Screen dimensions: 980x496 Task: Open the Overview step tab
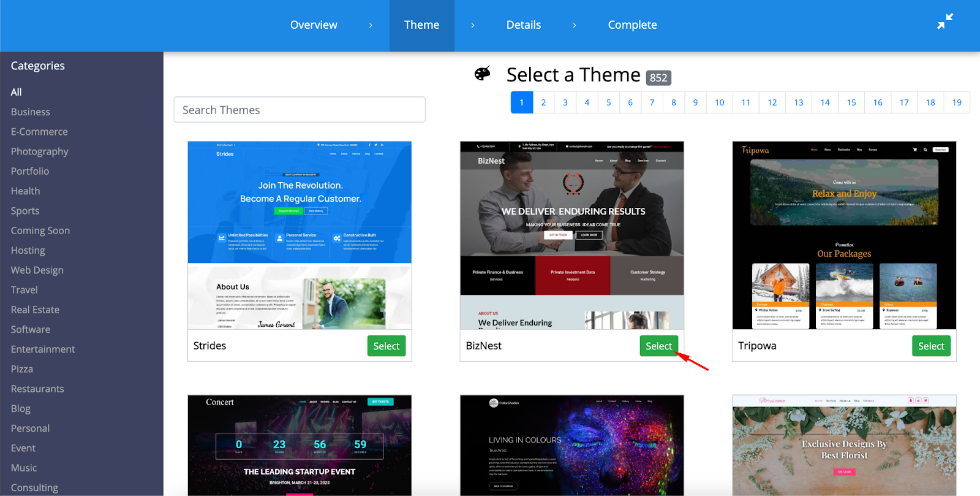point(314,25)
